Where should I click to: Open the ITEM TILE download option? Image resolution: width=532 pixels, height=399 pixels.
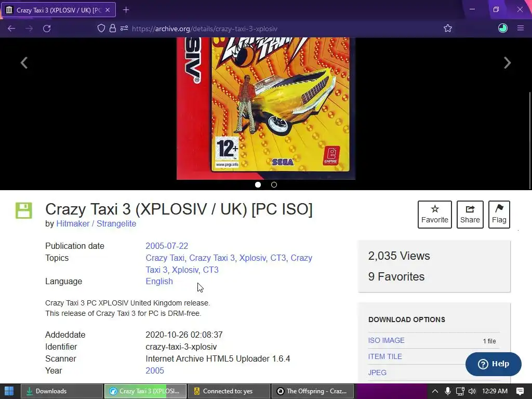pos(385,356)
